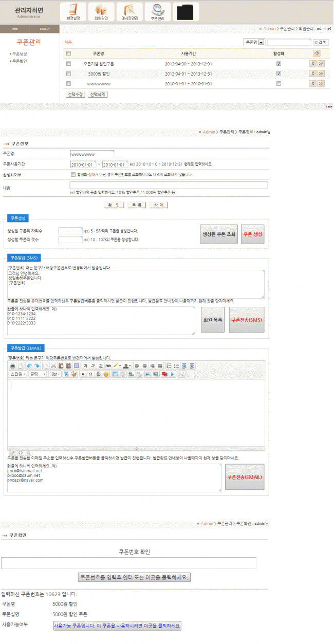Viewport: 334px width, 644px height.
Task: Toggle 활성화 checkbox for wwwwwwww coupon
Action: pos(279,83)
